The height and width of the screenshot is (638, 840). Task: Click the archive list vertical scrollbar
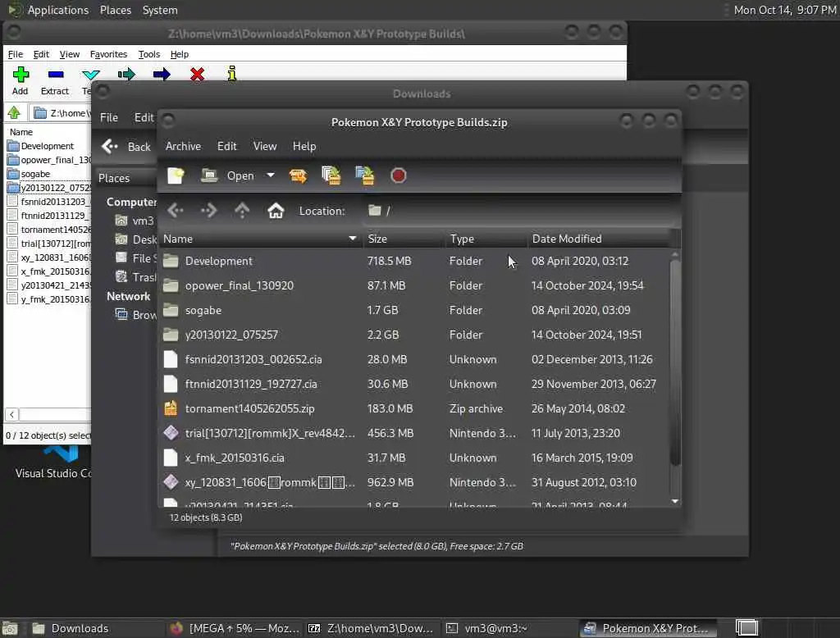[x=675, y=362]
